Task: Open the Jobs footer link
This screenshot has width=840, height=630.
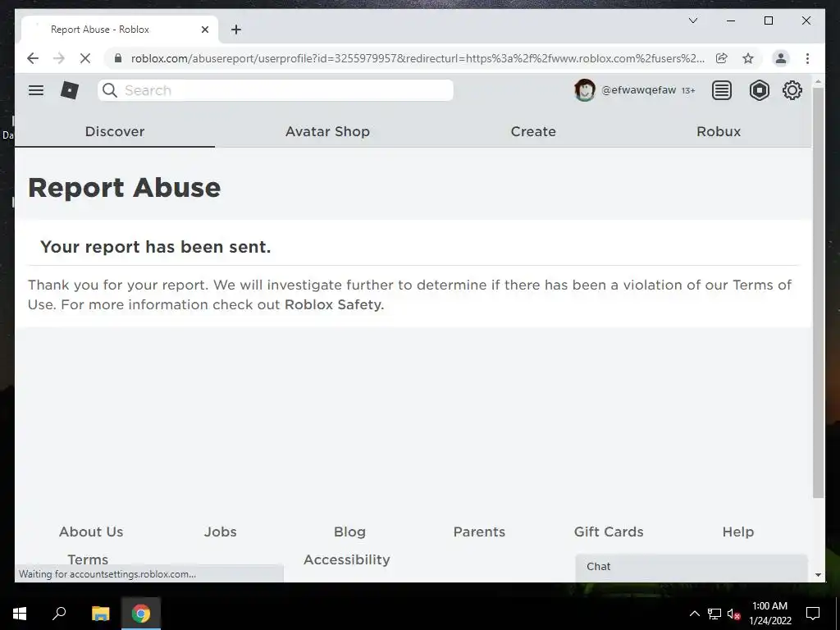Action: click(x=220, y=532)
